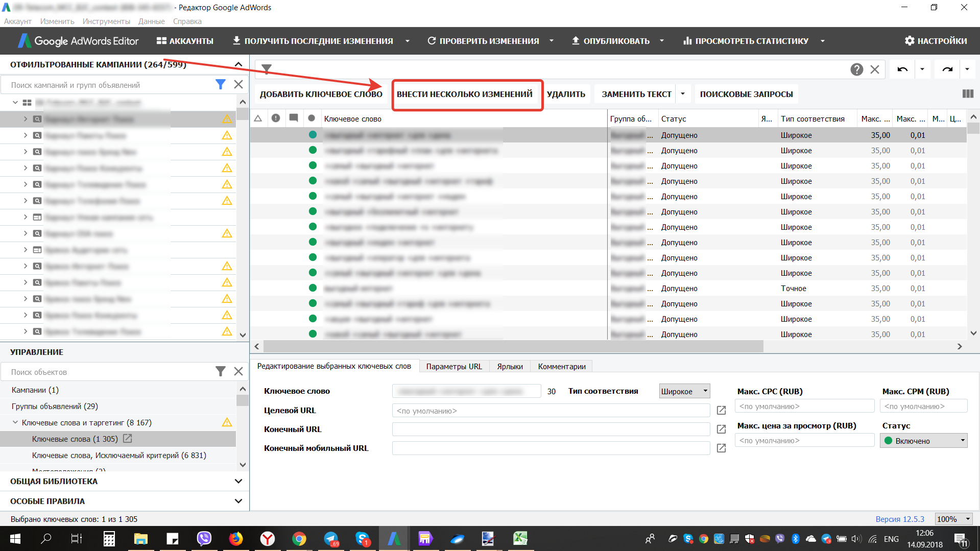Viewport: 980px width, 551px height.
Task: Sort by error exclamation column header
Action: point(276,118)
